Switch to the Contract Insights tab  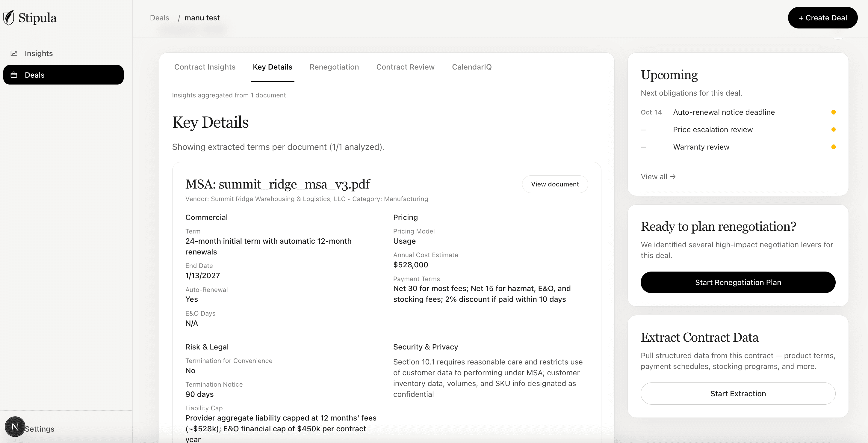(205, 67)
